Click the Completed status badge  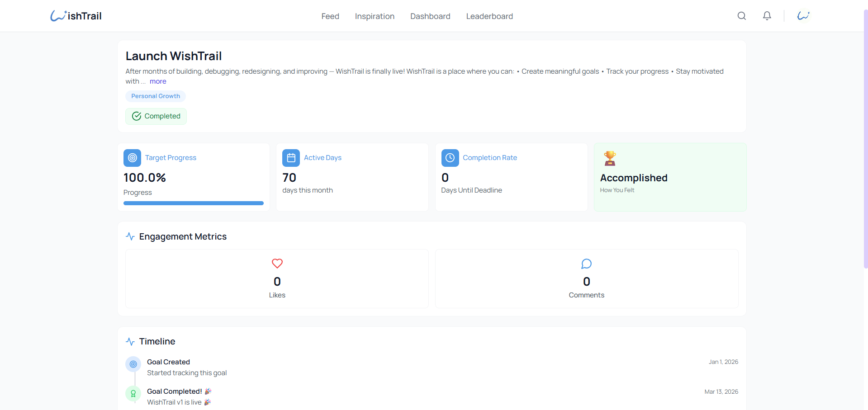[156, 116]
